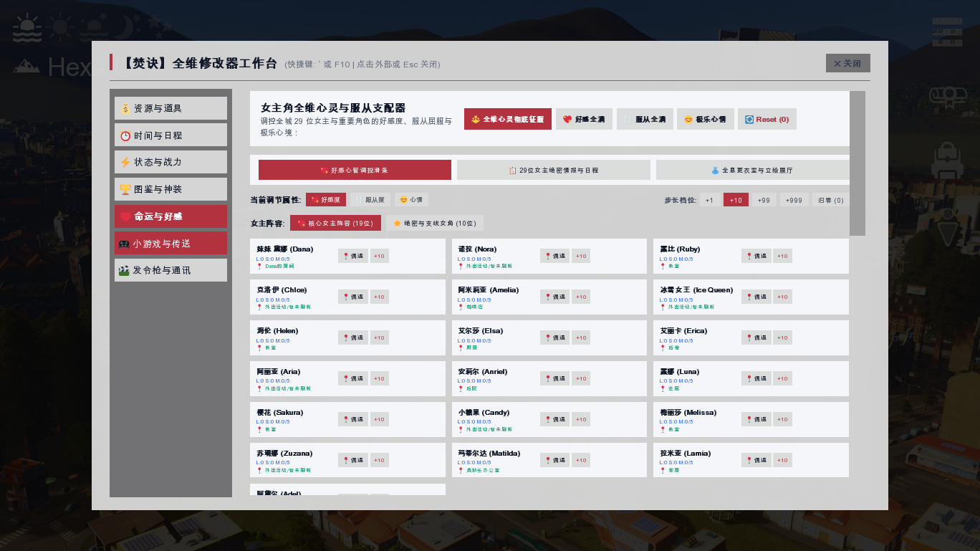Set the step size to +99
Screen dimensions: 980x551
764,201
